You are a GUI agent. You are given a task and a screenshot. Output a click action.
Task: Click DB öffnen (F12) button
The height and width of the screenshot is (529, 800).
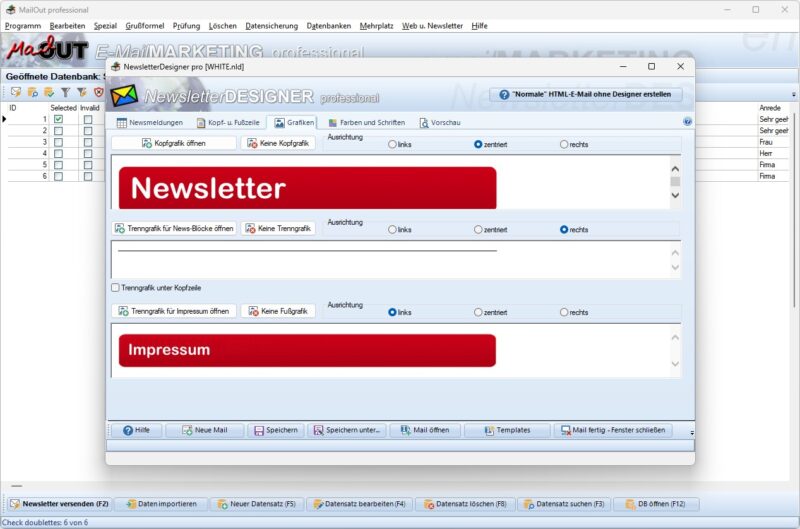[656, 504]
